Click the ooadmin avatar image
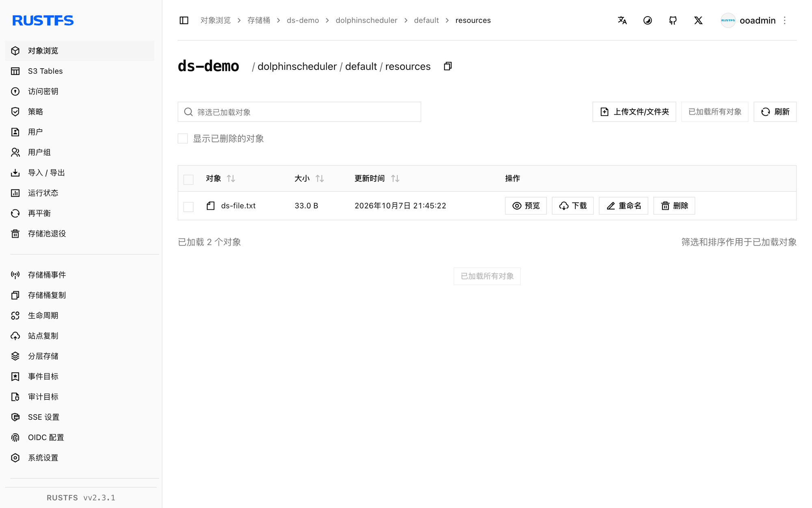This screenshot has height=508, width=812. click(728, 20)
